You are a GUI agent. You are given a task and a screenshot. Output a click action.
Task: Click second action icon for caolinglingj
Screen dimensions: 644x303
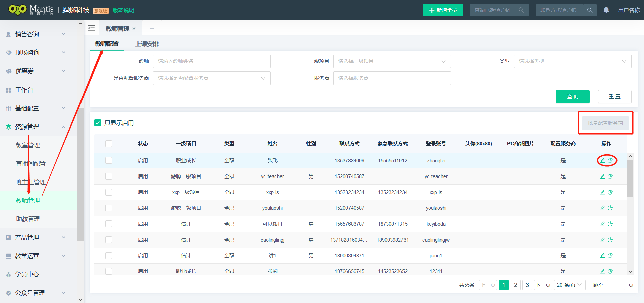[x=610, y=240]
